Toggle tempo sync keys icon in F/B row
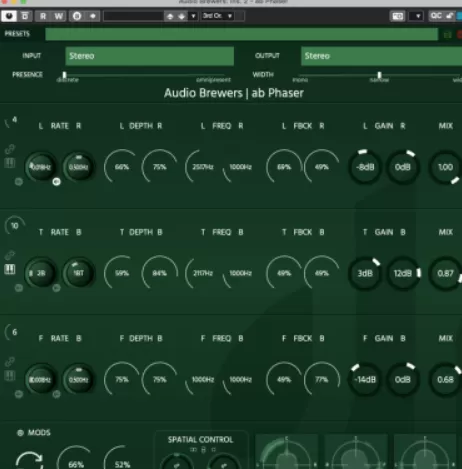 pyautogui.click(x=10, y=376)
